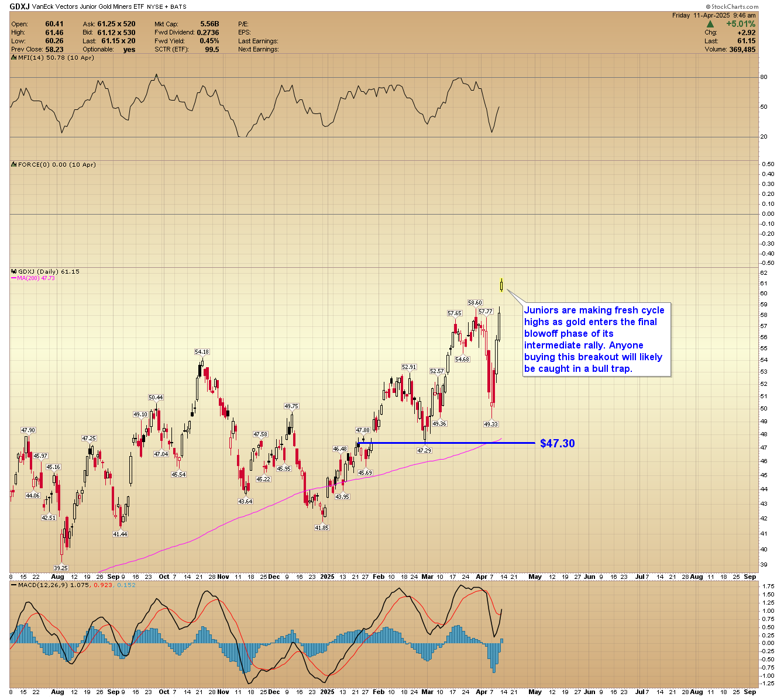Click the 43.64 November low label
784x697 pixels.
tap(245, 502)
